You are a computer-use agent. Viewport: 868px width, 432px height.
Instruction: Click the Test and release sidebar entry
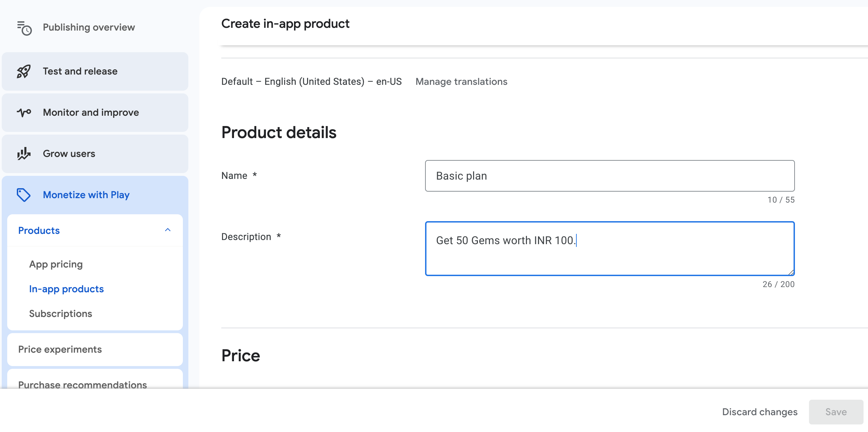click(x=80, y=71)
